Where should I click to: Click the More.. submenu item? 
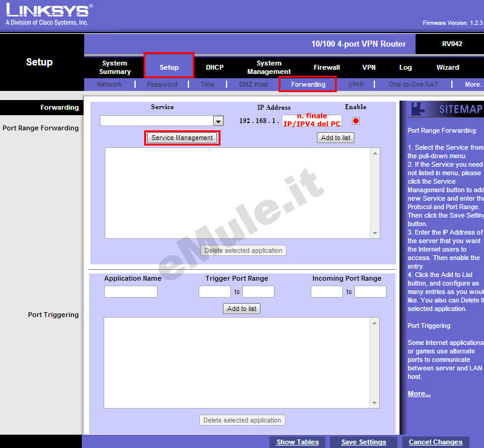point(474,84)
